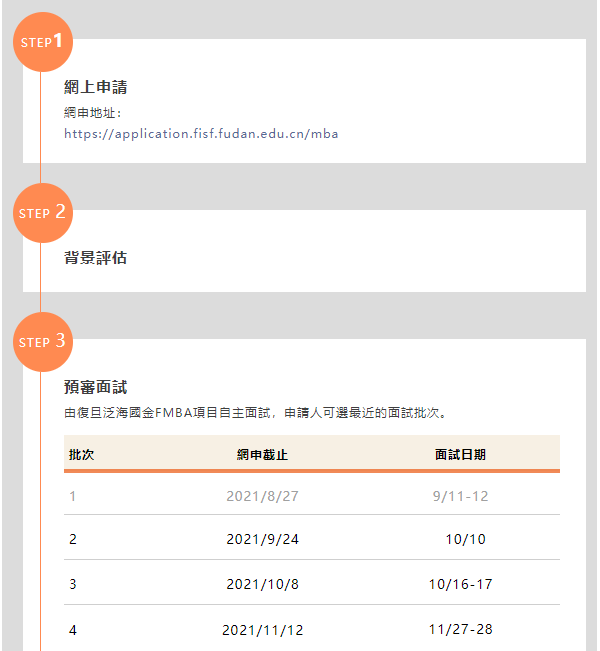Click the 10/16-17 interview date cell
Screen dimensions: 600x651
[x=460, y=585]
